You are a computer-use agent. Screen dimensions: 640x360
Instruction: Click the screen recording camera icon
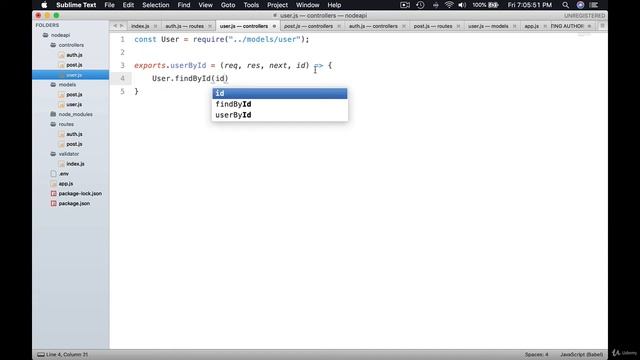pos(405,5)
